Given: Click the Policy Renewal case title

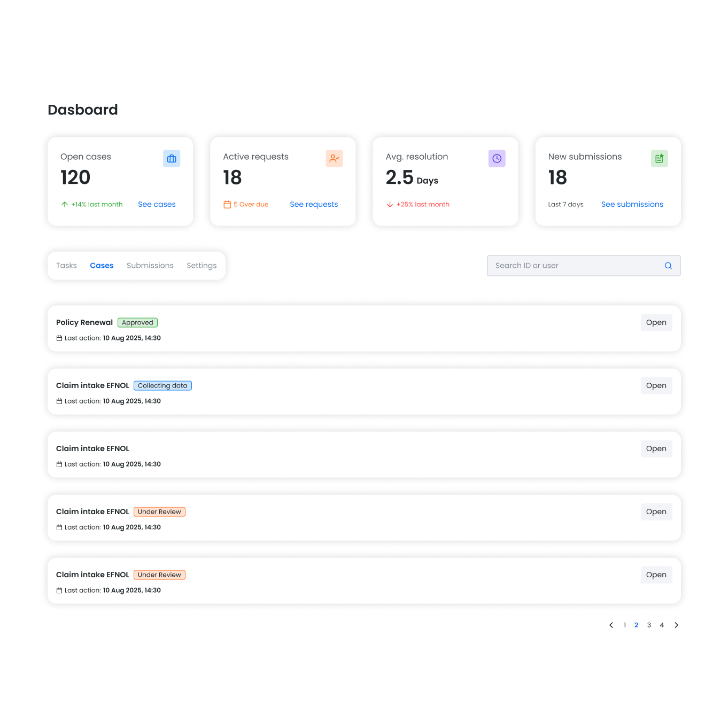Looking at the screenshot, I should (84, 322).
